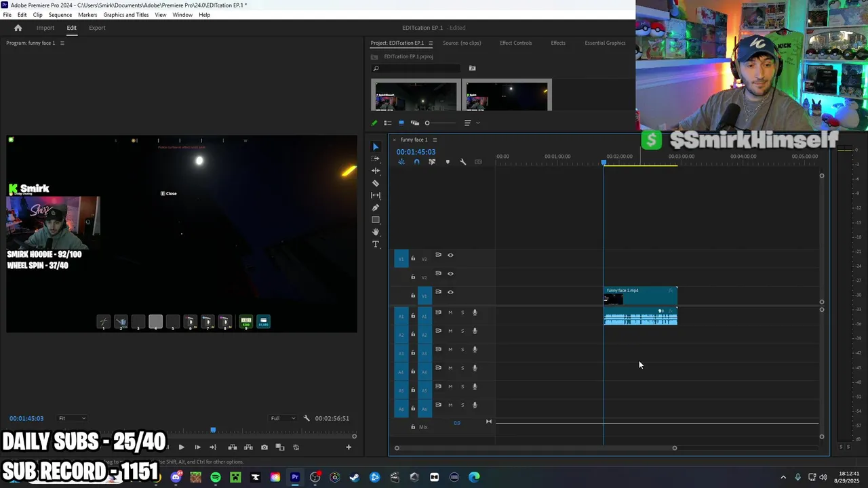Switch to Export workspace
Screen dimensions: 868x488
(x=97, y=28)
